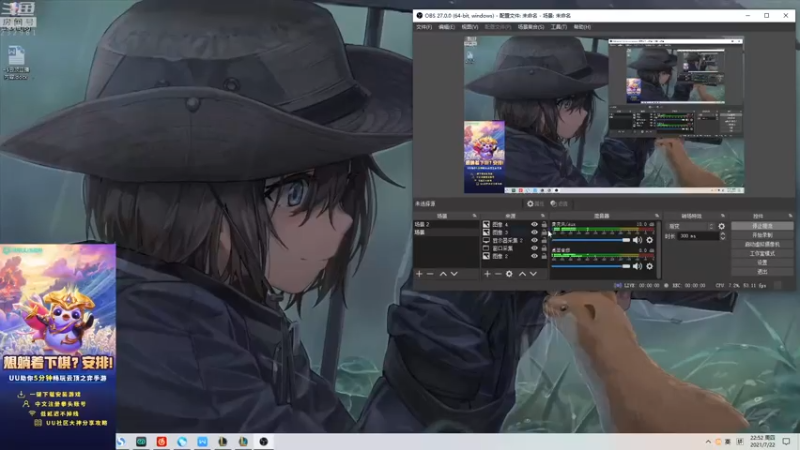This screenshot has height=450, width=800.
Task: Click the Settings button in the Controls panel
Action: point(762,263)
